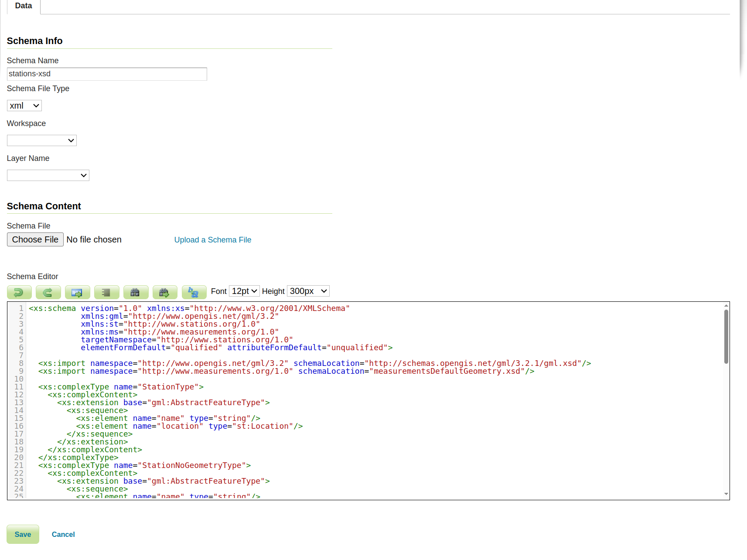Edit the stations-xsd Schema Name field
Screen dimensions: 747x560
[x=106, y=74]
